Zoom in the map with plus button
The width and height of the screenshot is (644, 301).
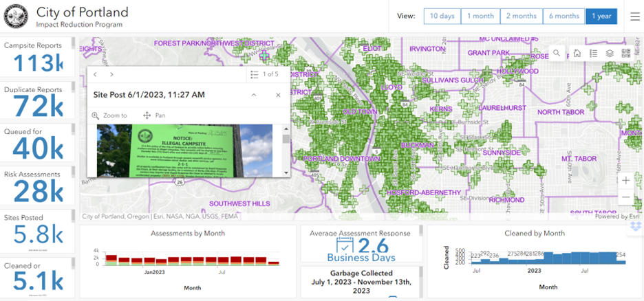pos(626,181)
